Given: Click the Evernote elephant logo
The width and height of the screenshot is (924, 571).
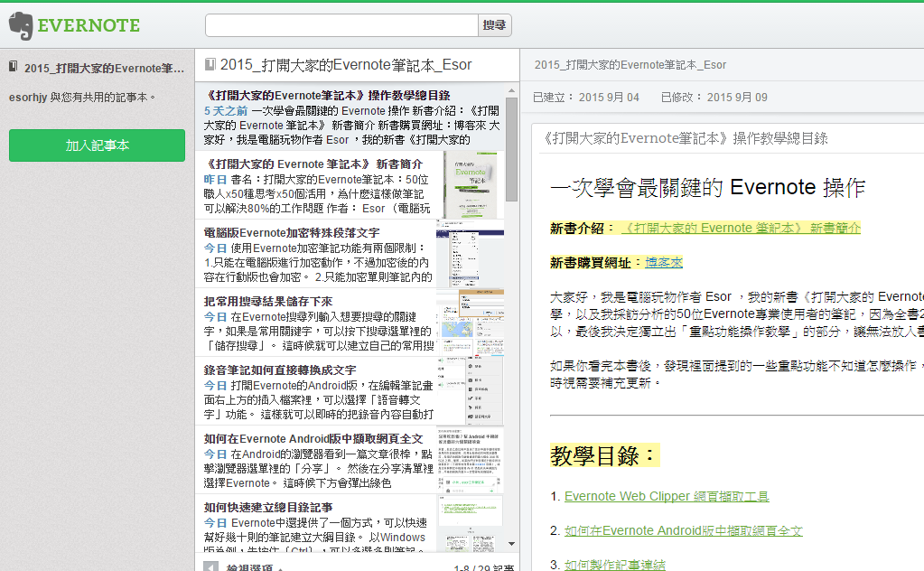Looking at the screenshot, I should coord(21,25).
